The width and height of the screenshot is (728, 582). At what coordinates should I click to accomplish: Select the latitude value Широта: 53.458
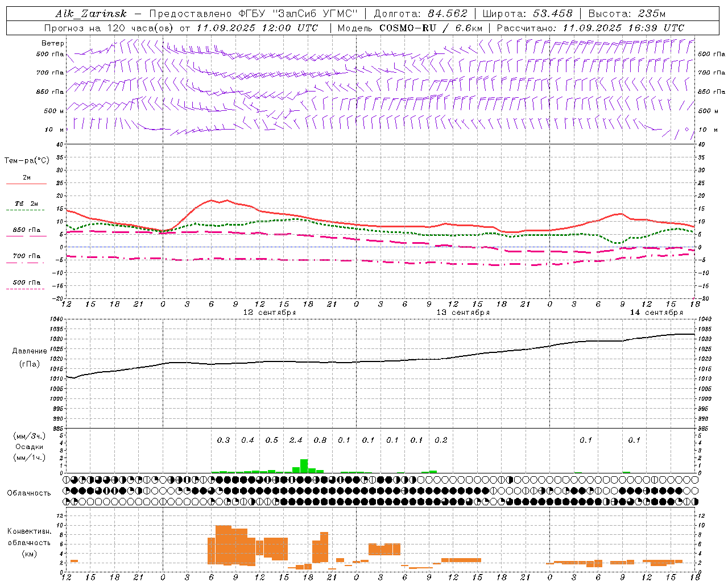click(527, 14)
